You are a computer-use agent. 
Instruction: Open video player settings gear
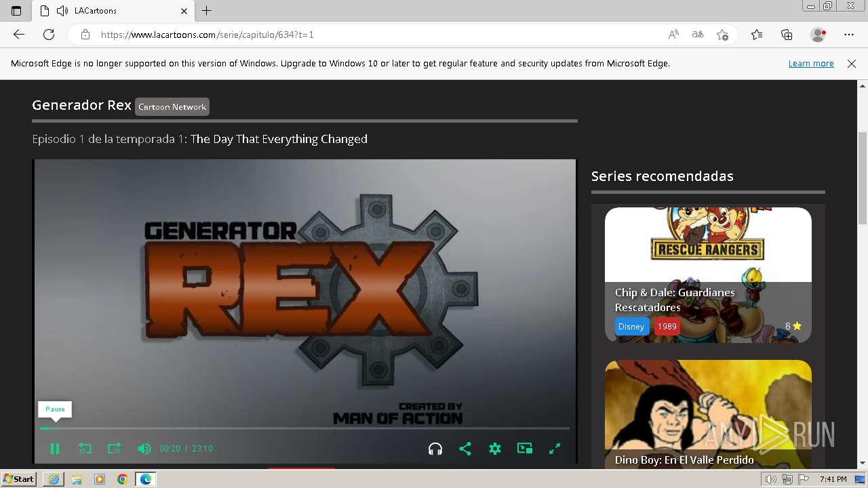tap(495, 449)
